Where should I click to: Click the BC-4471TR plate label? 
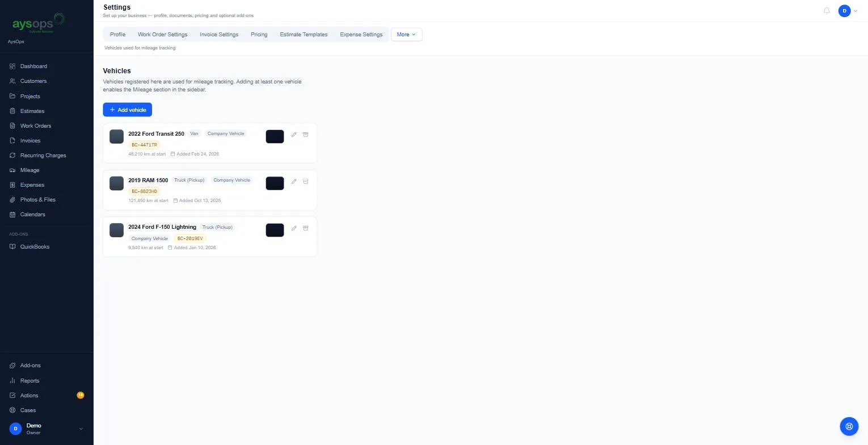tap(144, 145)
